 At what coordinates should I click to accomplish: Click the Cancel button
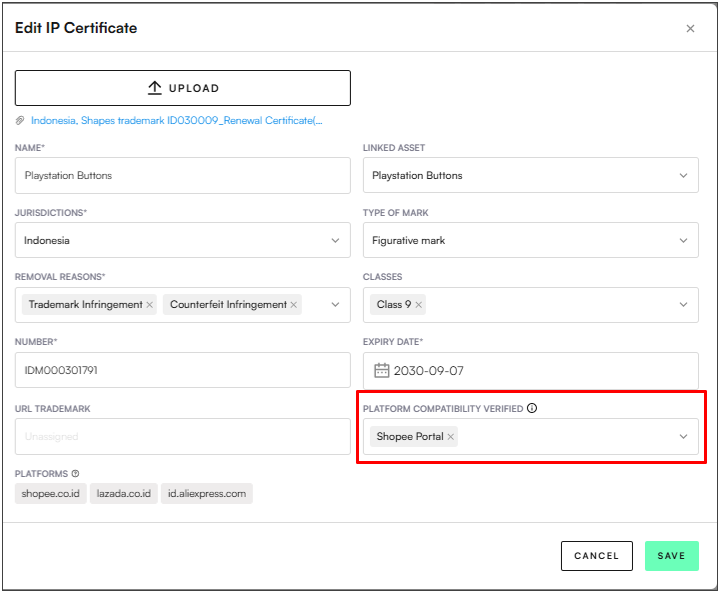597,556
